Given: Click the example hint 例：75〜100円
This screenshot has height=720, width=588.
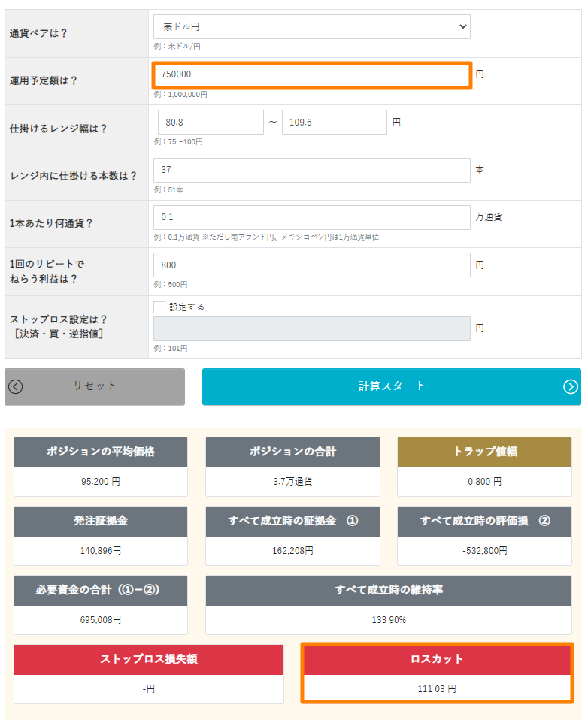Looking at the screenshot, I should pyautogui.click(x=178, y=142).
